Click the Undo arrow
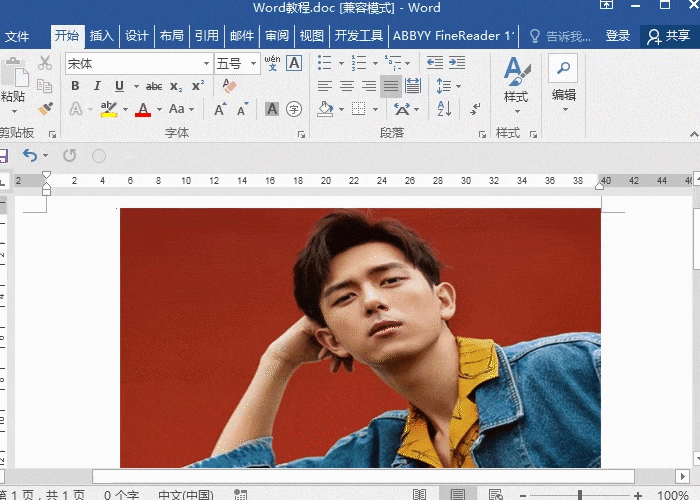The image size is (700, 500). click(30, 155)
